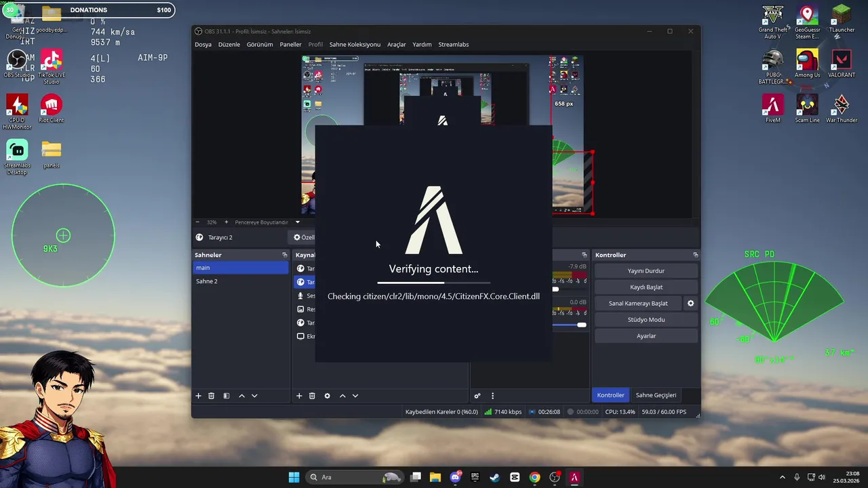Screen dimensions: 868x488
Task: Open Steam from the taskbar
Action: pyautogui.click(x=494, y=477)
